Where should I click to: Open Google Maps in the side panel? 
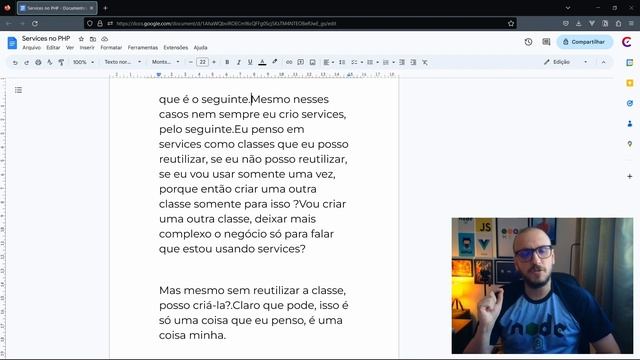tap(630, 144)
